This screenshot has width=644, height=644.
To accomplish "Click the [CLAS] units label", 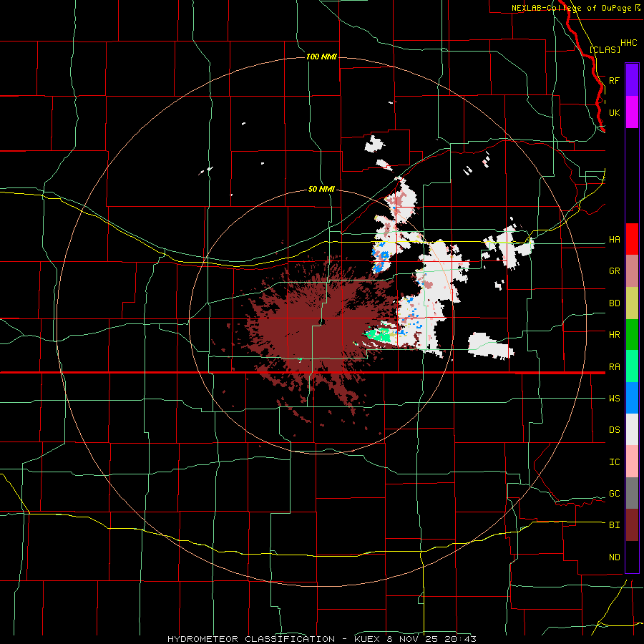I will [x=605, y=50].
